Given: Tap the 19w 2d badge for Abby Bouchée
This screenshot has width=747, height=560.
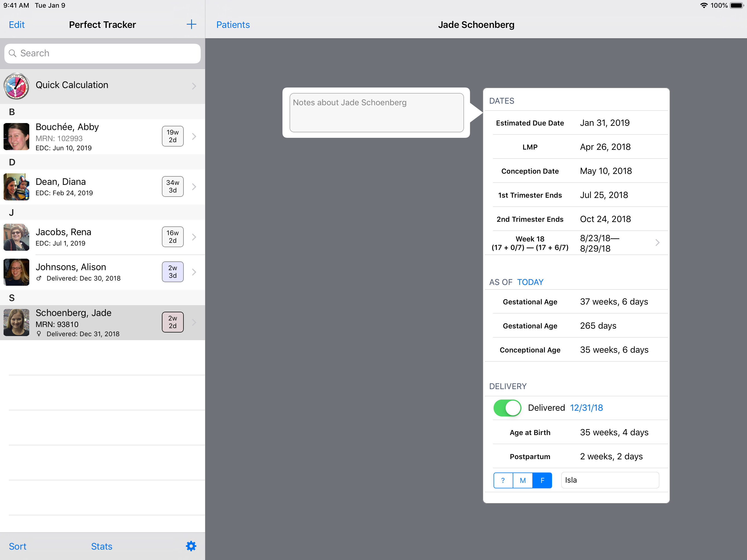Looking at the screenshot, I should [x=172, y=136].
